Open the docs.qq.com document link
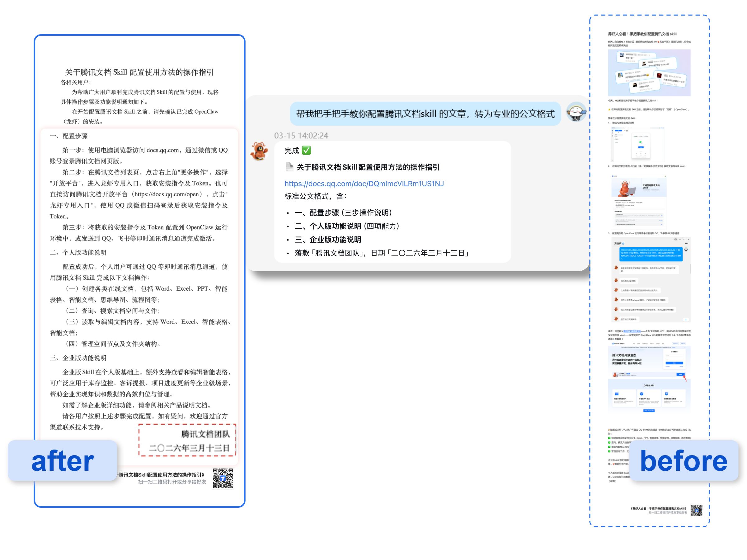The width and height of the screenshot is (747, 560). tap(364, 184)
